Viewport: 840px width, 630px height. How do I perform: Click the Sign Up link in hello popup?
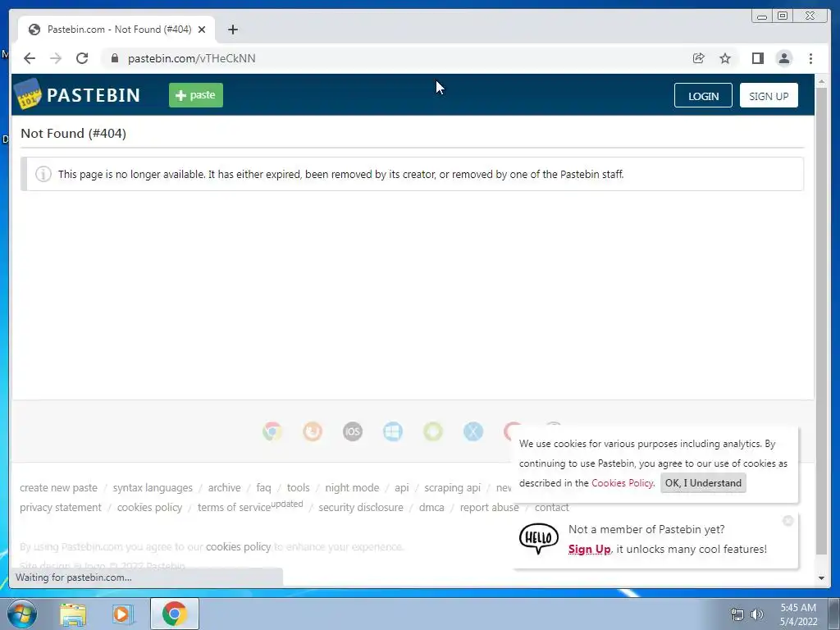(x=589, y=549)
